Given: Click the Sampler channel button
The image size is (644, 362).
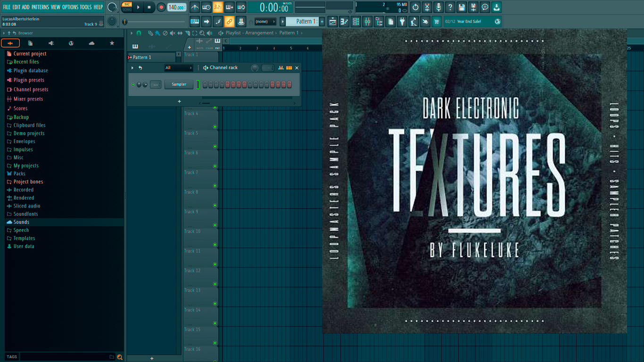Looking at the screenshot, I should [179, 84].
